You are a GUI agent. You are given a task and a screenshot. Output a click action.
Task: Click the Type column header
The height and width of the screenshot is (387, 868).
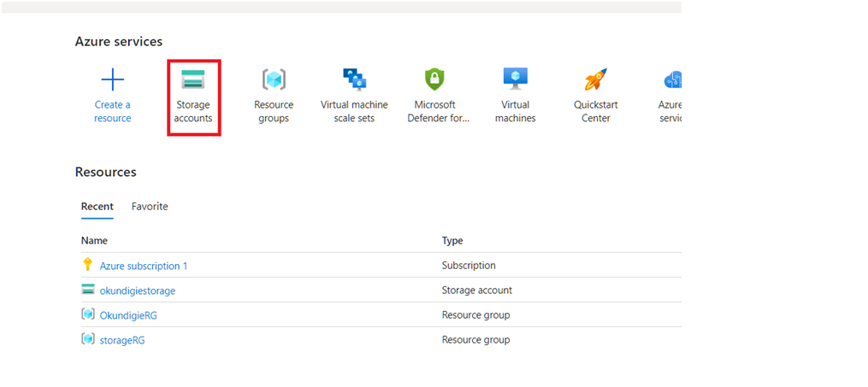452,241
